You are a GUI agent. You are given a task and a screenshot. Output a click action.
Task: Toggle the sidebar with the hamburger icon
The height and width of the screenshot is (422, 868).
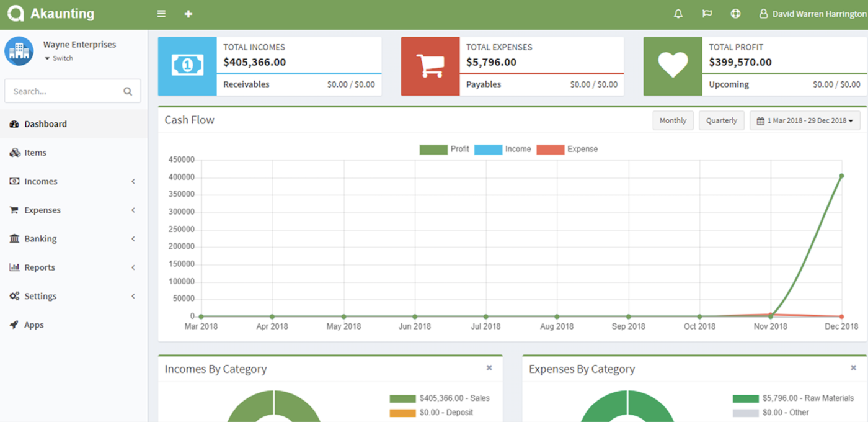click(x=161, y=13)
